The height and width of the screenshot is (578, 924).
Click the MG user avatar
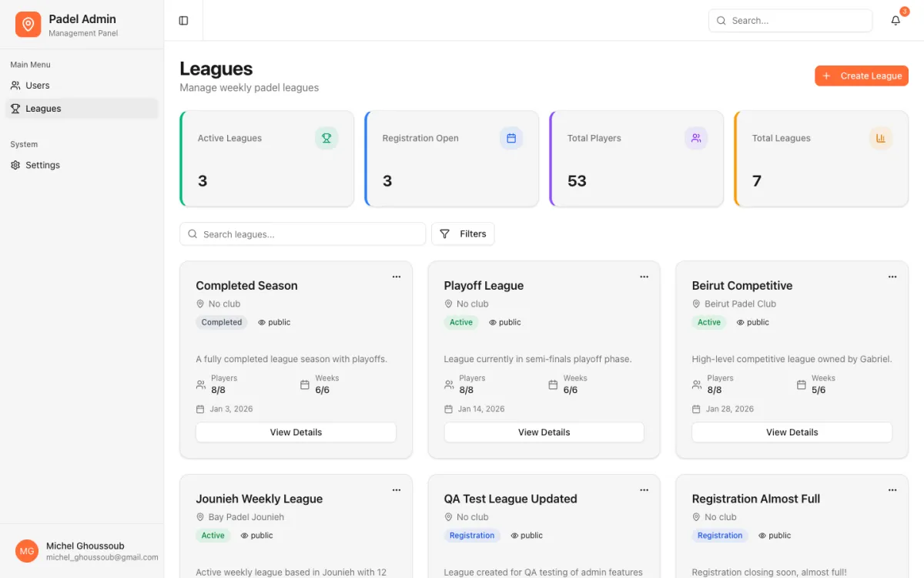pos(27,551)
